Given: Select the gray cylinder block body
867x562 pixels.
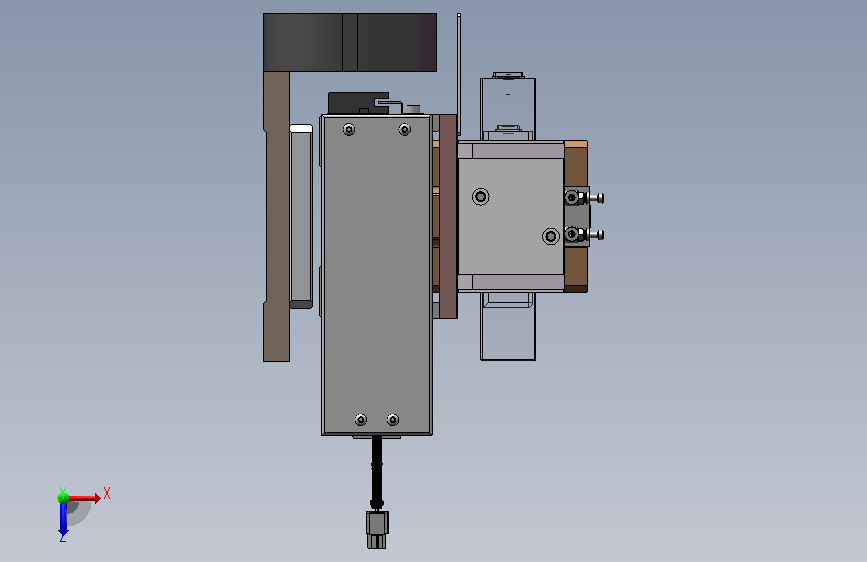Looking at the screenshot, I should click(511, 216).
